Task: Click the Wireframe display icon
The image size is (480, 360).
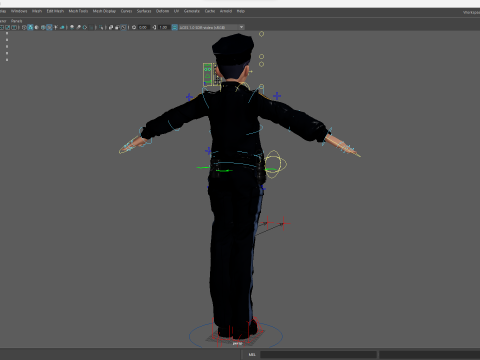Action: (24, 27)
